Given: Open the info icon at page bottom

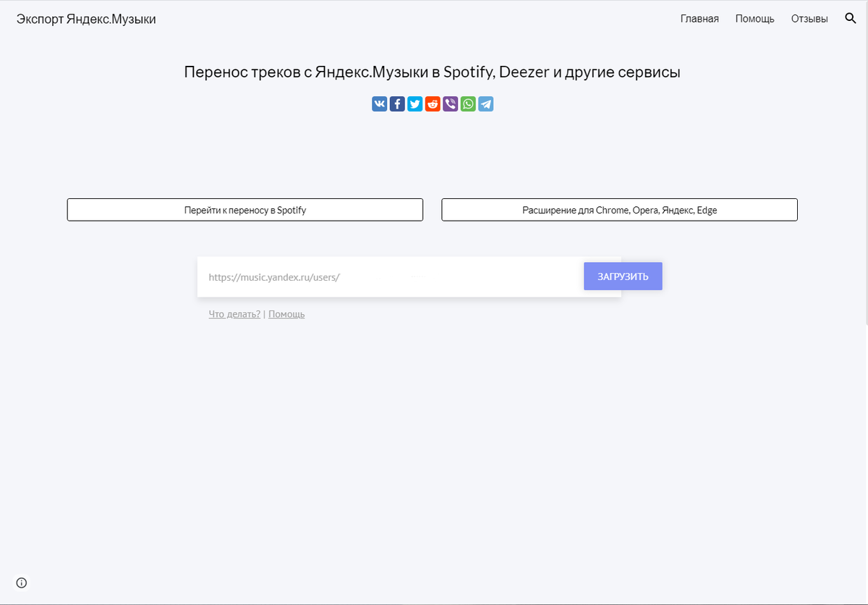Looking at the screenshot, I should [x=22, y=583].
